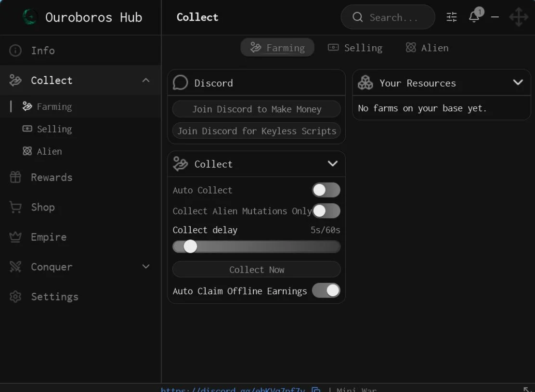
Task: Click the No farms on your base text
Action: point(422,108)
